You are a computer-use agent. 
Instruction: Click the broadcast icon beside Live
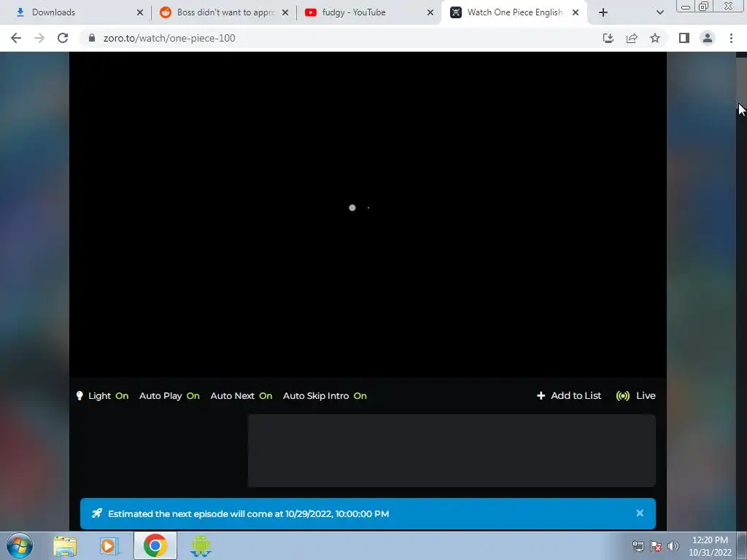pyautogui.click(x=623, y=396)
